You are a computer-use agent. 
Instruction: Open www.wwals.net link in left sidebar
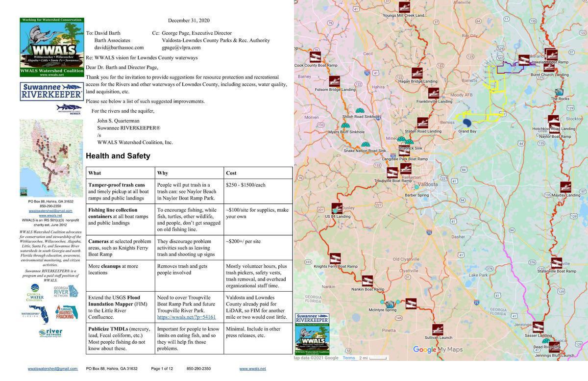click(50, 215)
